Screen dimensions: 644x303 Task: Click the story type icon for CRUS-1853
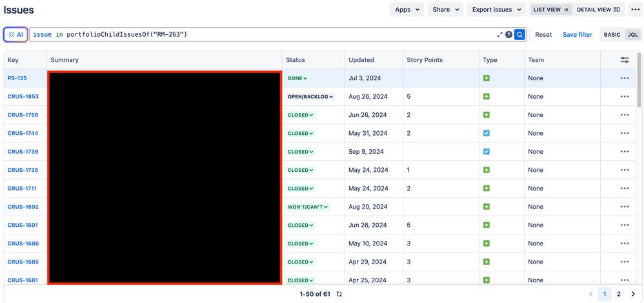487,97
